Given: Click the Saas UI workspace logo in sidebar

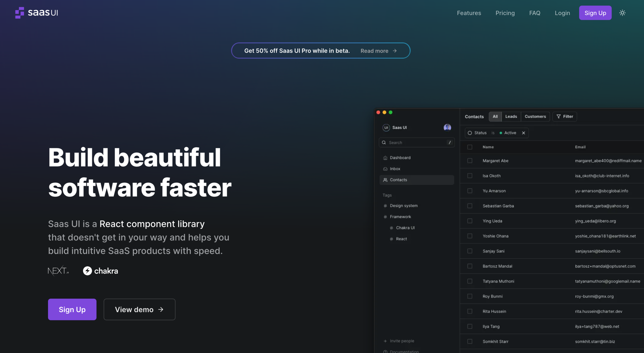Looking at the screenshot, I should tap(386, 128).
